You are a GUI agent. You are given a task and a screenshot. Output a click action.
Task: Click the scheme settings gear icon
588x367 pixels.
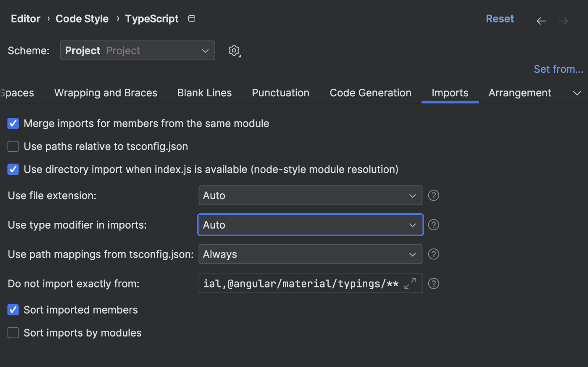point(234,51)
